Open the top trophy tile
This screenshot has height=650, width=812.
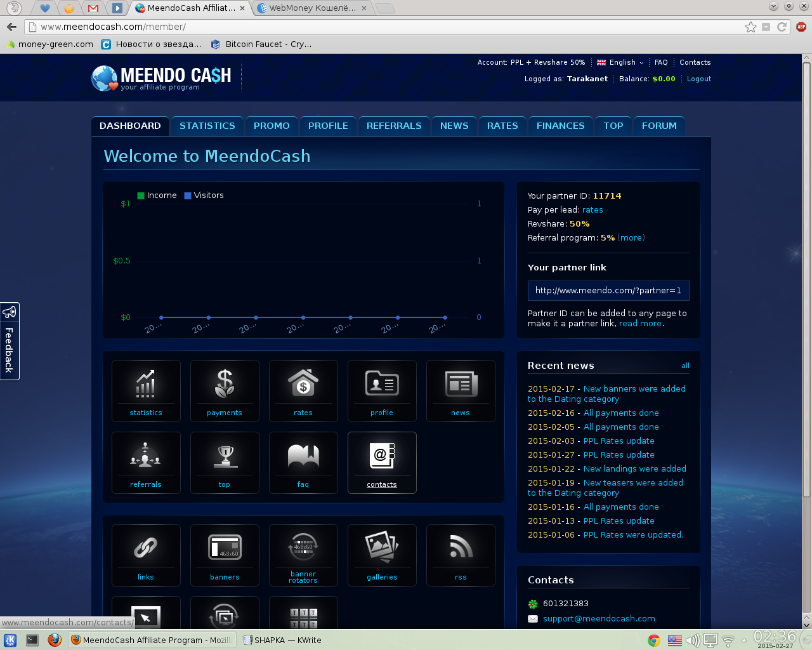225,463
